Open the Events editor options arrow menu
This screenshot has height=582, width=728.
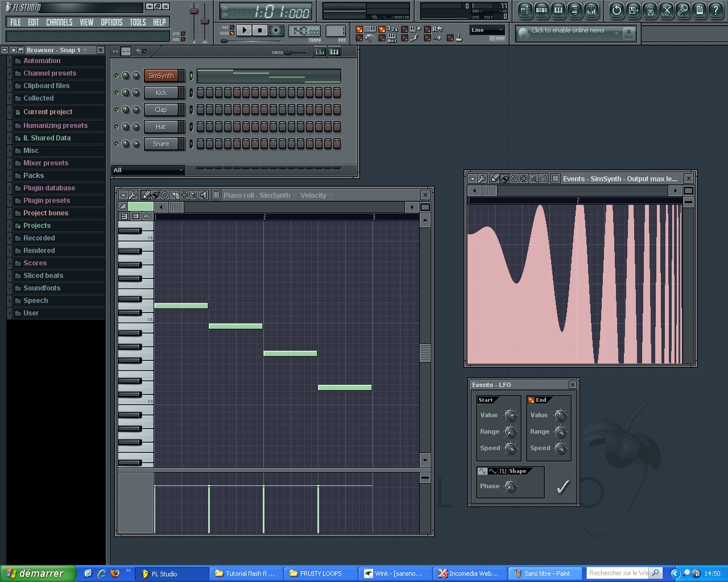tap(472, 178)
